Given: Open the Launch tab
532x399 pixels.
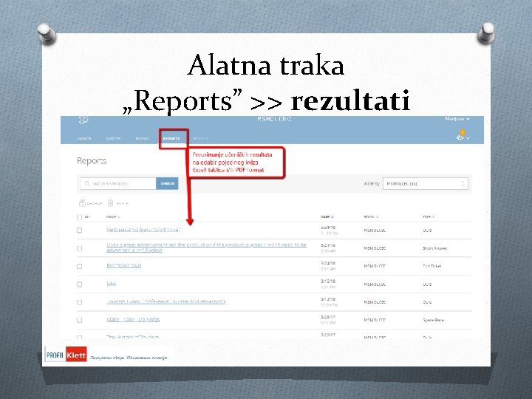Looking at the screenshot, I should (x=83, y=139).
